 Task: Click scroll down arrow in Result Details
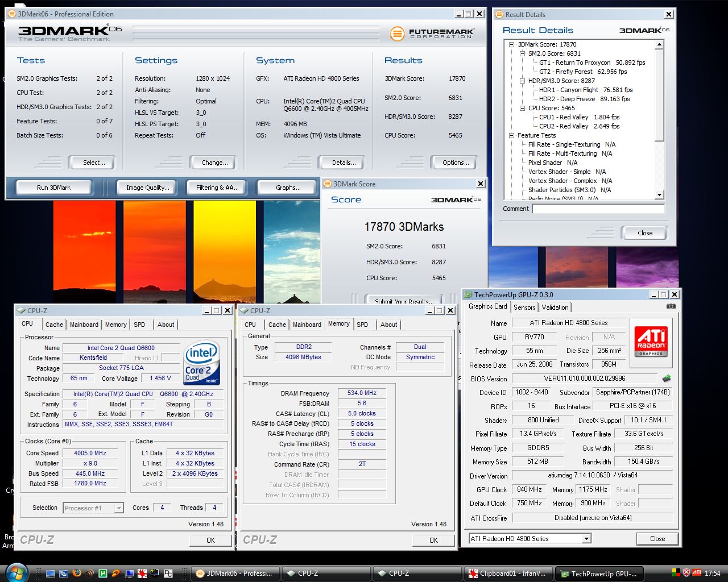tap(660, 195)
